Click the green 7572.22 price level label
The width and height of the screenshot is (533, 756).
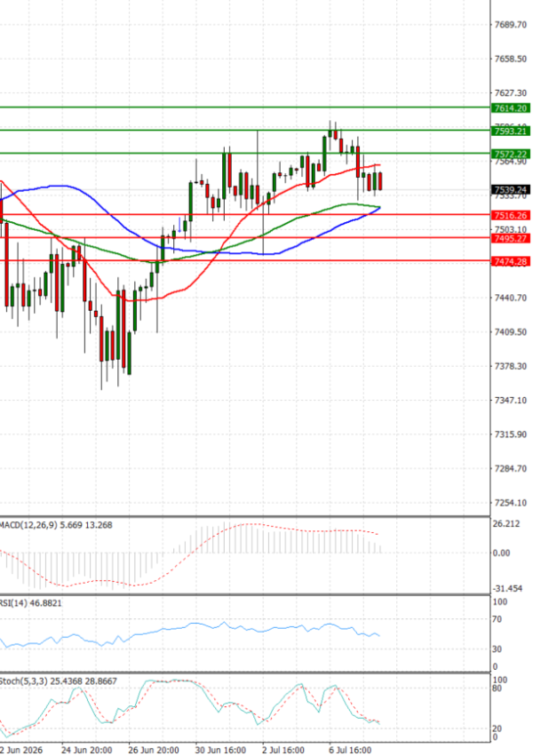point(511,154)
